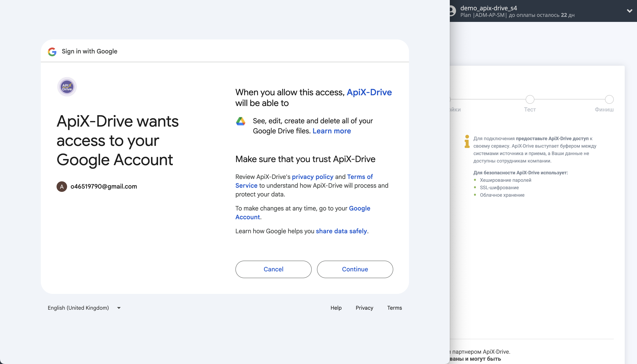
Task: Click the o46519790@gmail.com account email
Action: coord(104,187)
